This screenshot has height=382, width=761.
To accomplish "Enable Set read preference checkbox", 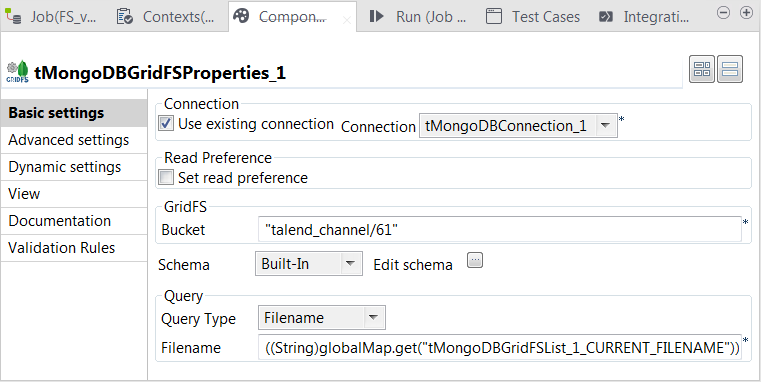I will click(166, 178).
